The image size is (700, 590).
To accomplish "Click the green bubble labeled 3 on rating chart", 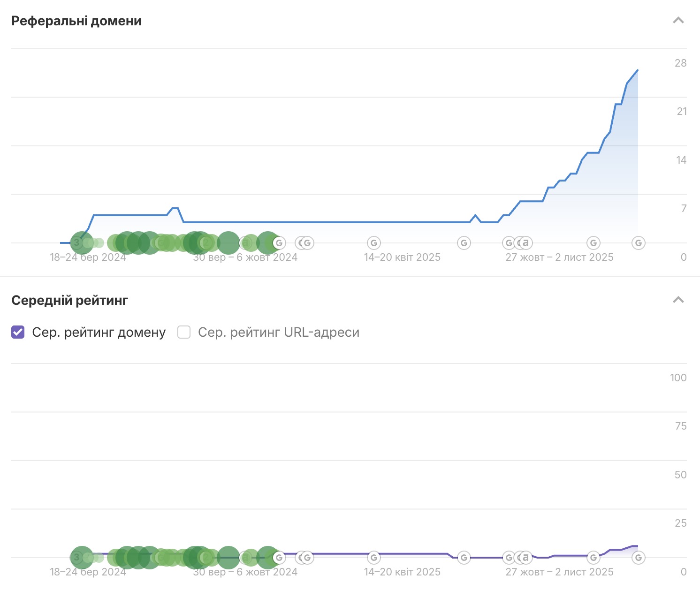I will point(77,557).
